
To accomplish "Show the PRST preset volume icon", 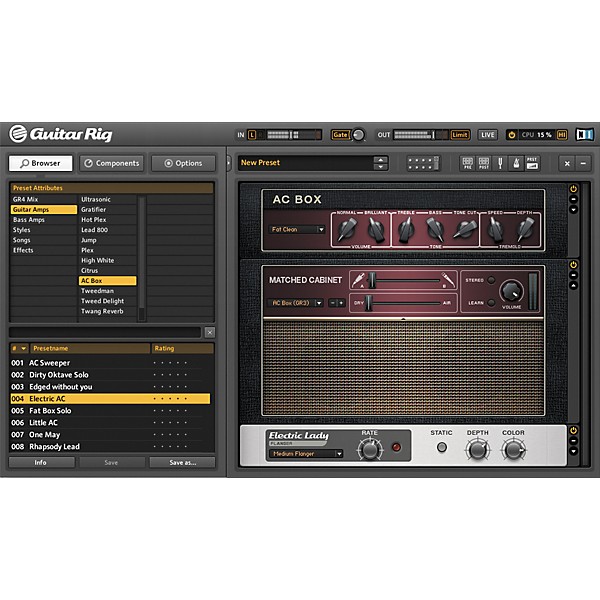I will click(x=532, y=163).
